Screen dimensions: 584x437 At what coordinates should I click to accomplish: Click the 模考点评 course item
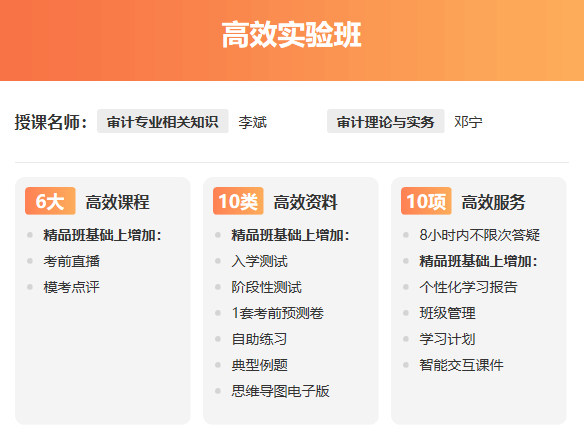tap(72, 287)
